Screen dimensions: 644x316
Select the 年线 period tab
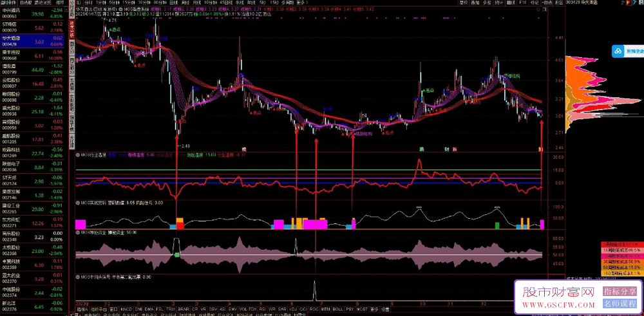click(x=251, y=3)
